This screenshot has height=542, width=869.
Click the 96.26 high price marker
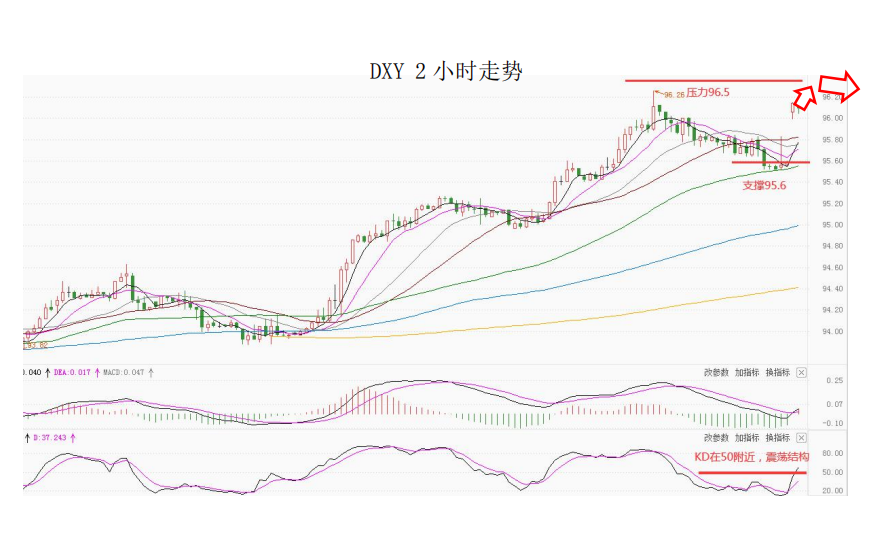pyautogui.click(x=673, y=95)
